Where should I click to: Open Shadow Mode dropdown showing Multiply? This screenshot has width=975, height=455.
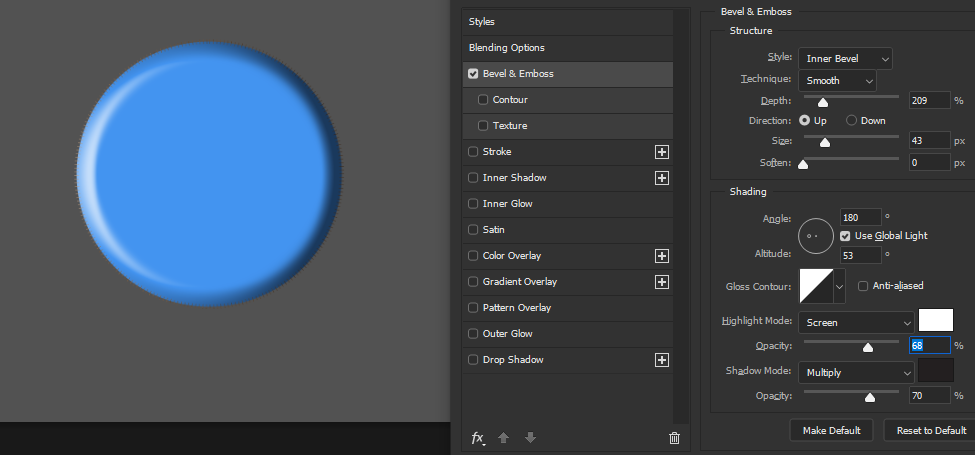[856, 373]
